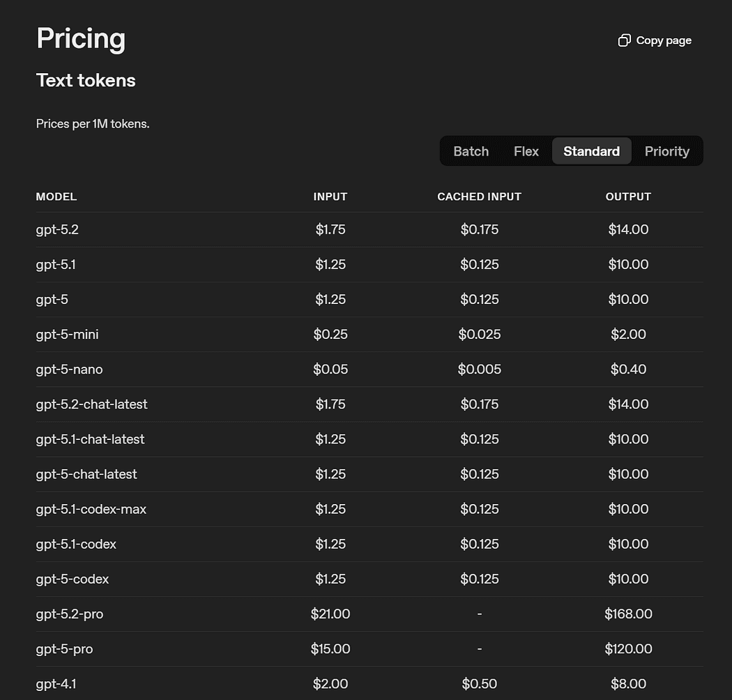This screenshot has height=700, width=732.
Task: Click the gpt-5-chat-latest model name
Action: 86,474
